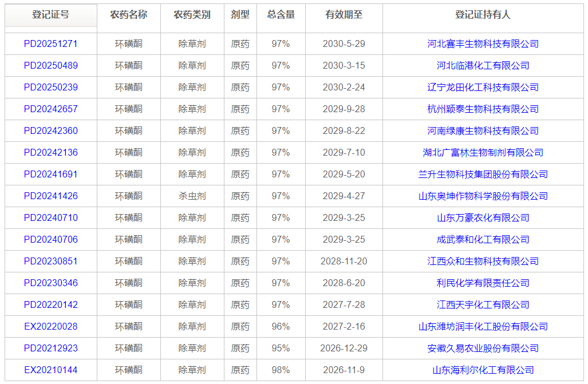Open registration PD20240706 link
Image resolution: width=588 pixels, height=384 pixels.
(50, 240)
